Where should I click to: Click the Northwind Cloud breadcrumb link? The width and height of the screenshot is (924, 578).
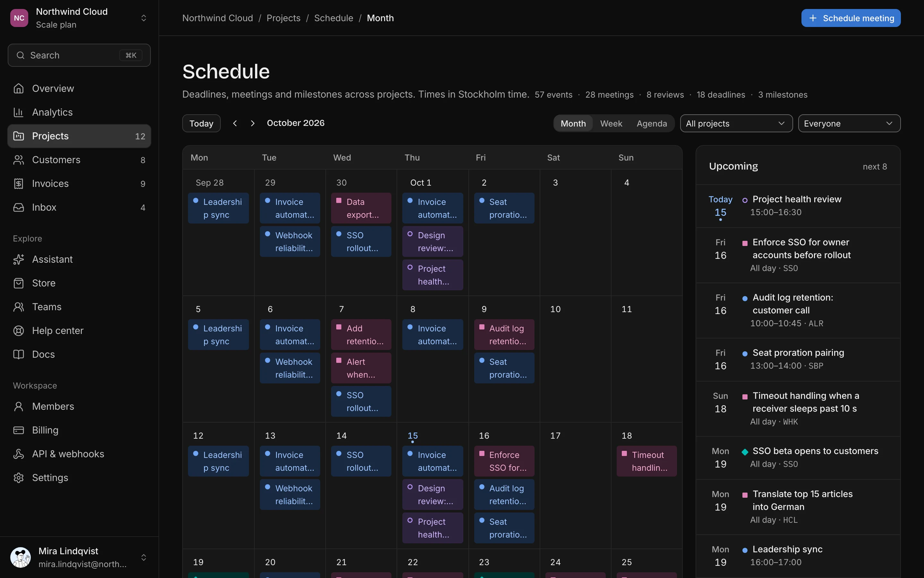(218, 18)
